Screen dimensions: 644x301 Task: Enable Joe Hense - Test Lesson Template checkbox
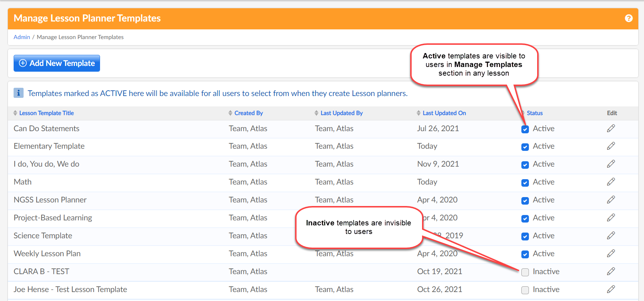525,290
